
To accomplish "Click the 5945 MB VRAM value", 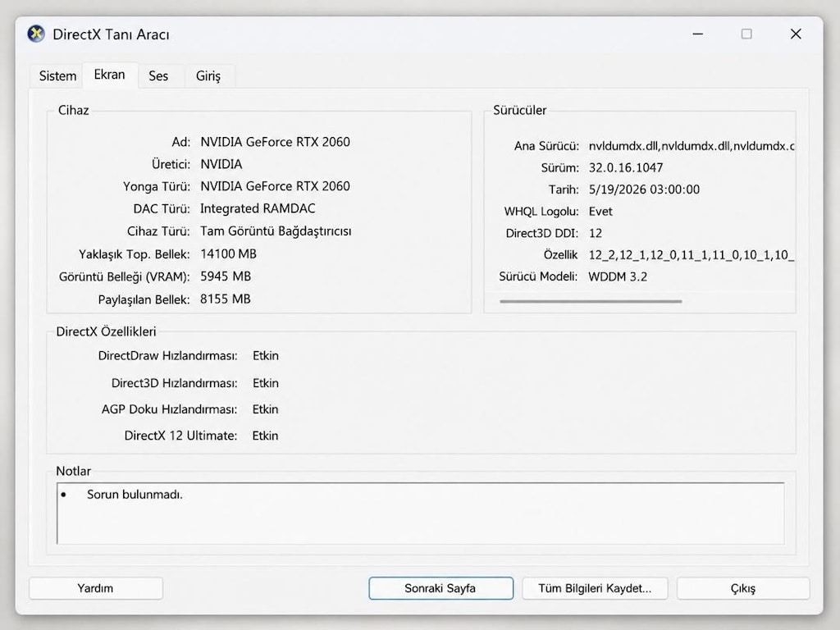I will point(226,276).
